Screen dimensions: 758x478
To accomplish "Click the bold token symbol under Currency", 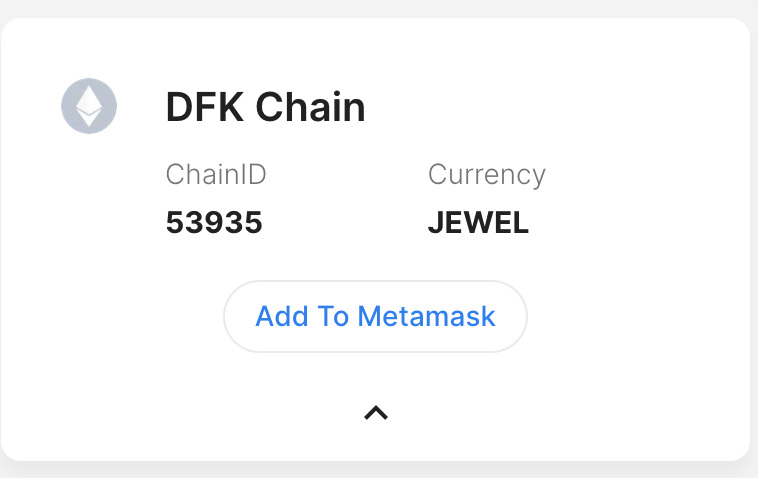I will [x=478, y=222].
